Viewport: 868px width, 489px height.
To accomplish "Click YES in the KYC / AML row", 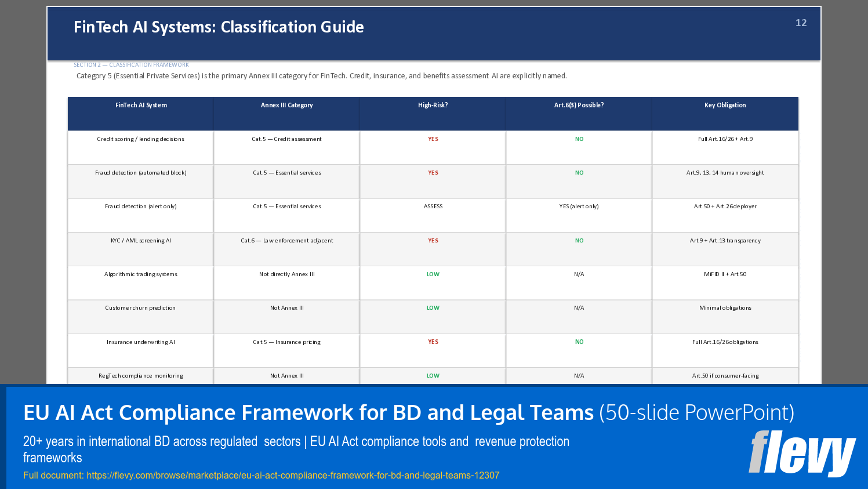I will pyautogui.click(x=433, y=241).
